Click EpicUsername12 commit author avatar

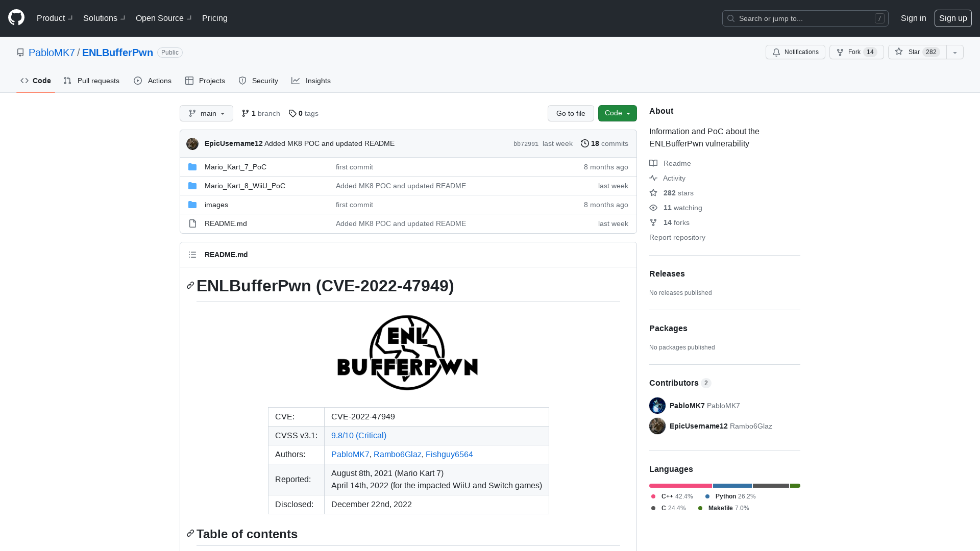pyautogui.click(x=192, y=144)
